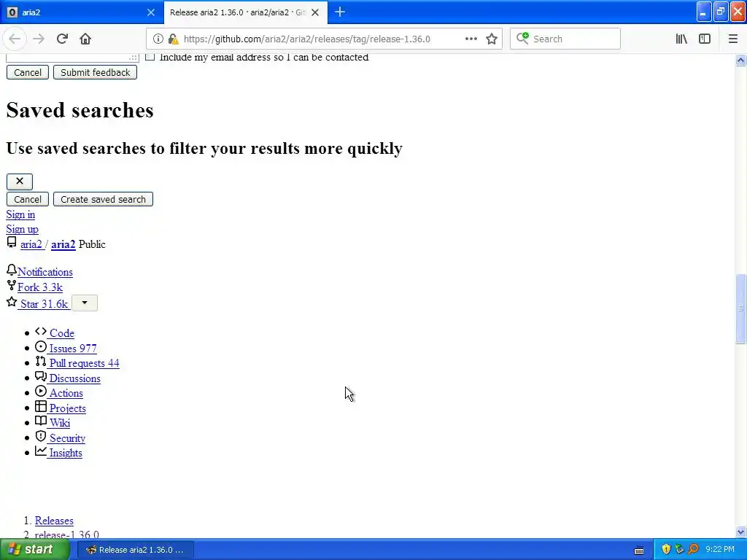Click the Star 31.6k link
Screen dimensions: 747x560
click(x=44, y=304)
